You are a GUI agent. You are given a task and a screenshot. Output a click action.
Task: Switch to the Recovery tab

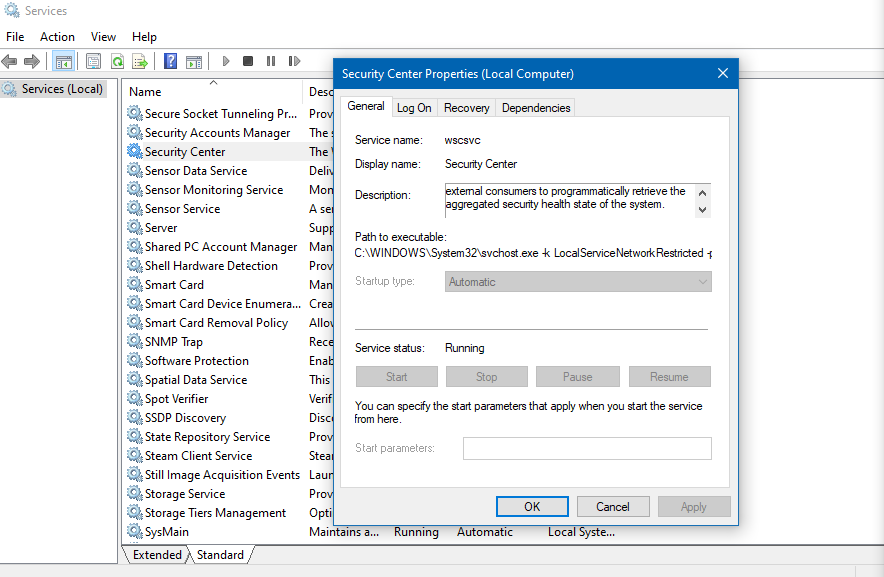[466, 108]
